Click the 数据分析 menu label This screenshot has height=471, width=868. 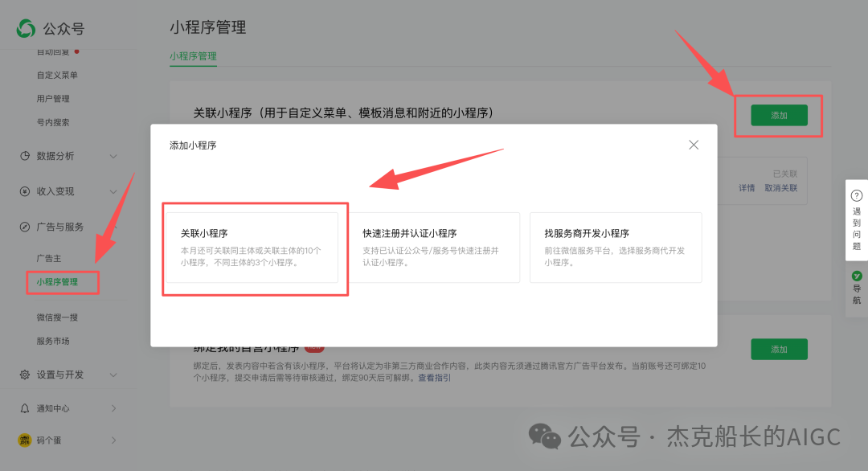[x=55, y=156]
